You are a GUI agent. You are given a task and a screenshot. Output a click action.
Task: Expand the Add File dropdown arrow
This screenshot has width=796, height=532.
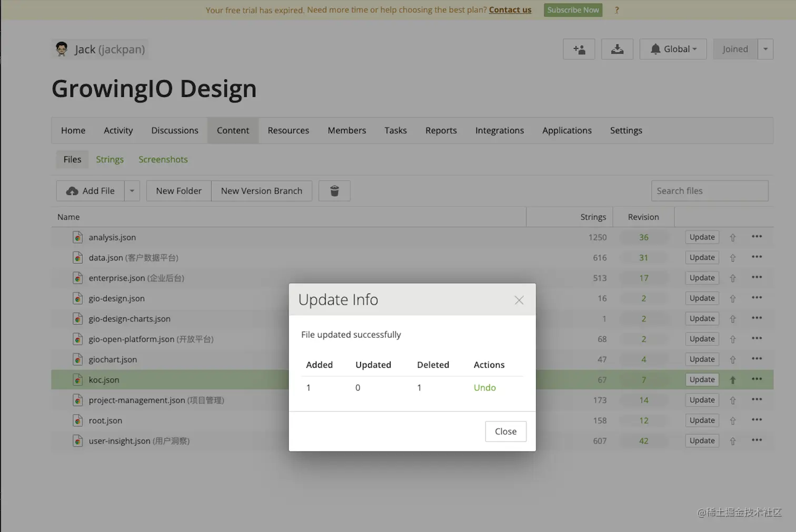point(132,190)
